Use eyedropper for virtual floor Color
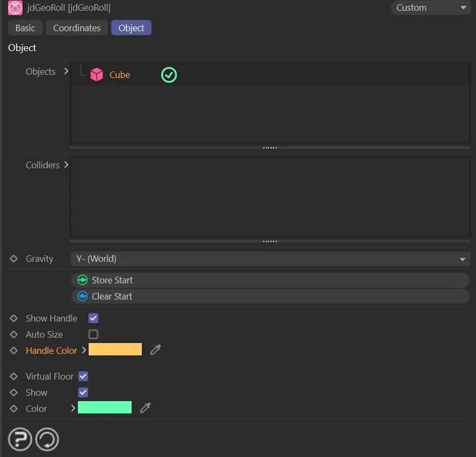The height and width of the screenshot is (457, 476). pos(145,409)
